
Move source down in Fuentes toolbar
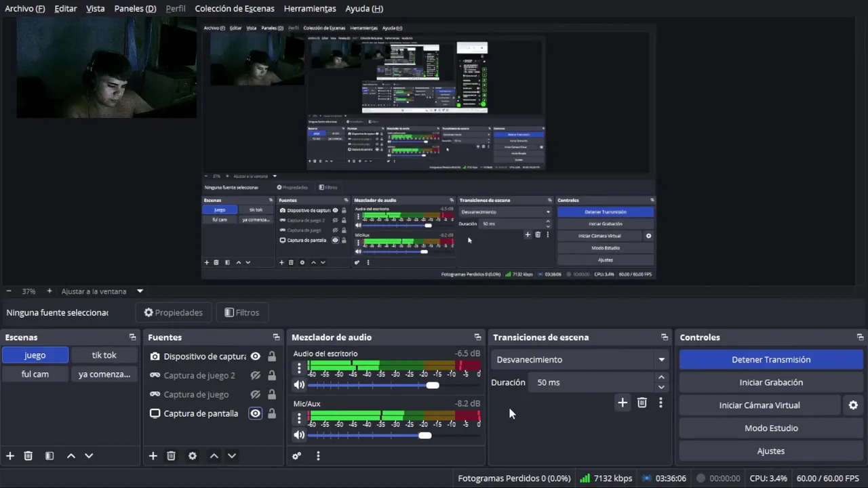click(x=232, y=456)
